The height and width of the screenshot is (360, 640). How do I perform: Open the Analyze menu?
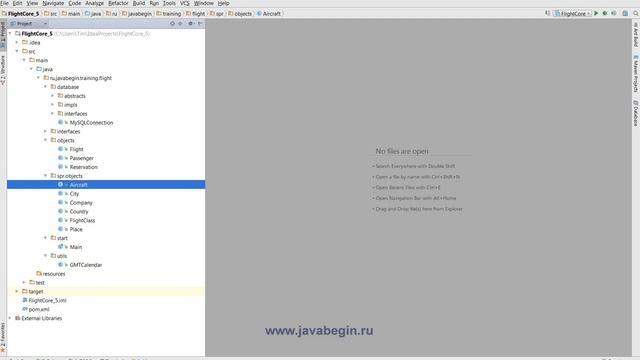94,3
